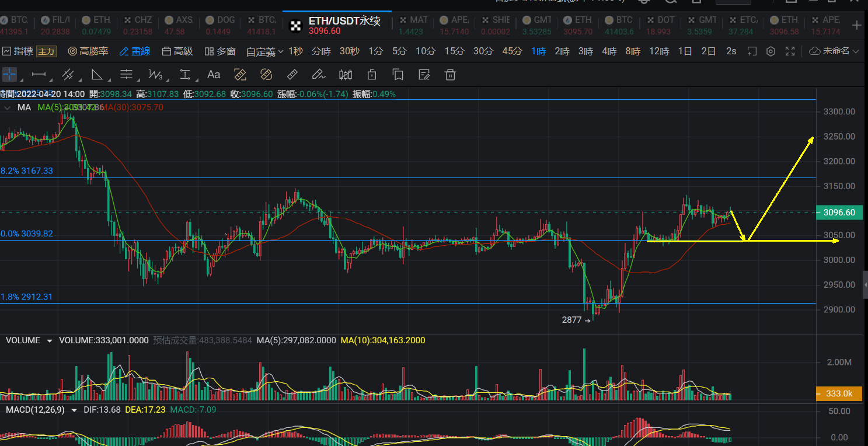Switch to the 12時 timeframe
Screen dimensions: 868x446
point(659,51)
